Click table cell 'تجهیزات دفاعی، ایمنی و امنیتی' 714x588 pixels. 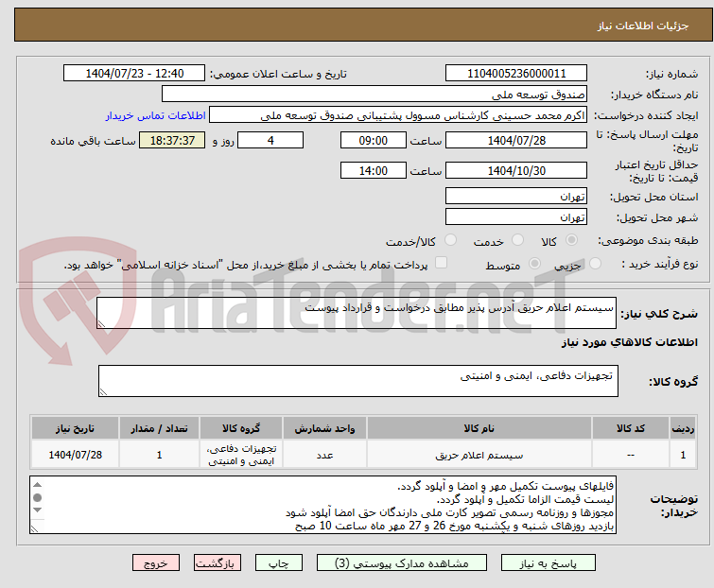241,455
